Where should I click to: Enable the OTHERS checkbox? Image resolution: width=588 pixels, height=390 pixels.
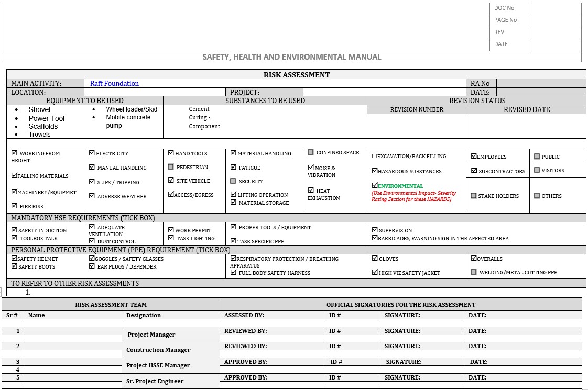536,195
